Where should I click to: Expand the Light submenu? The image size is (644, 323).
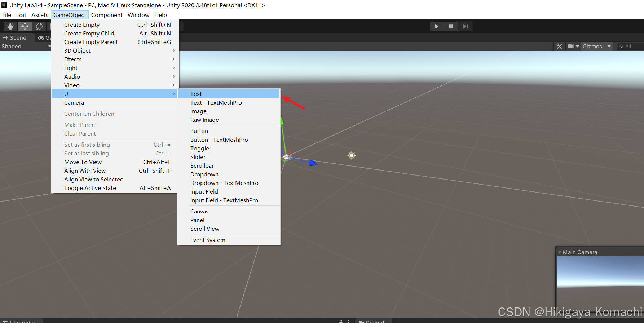click(115, 68)
